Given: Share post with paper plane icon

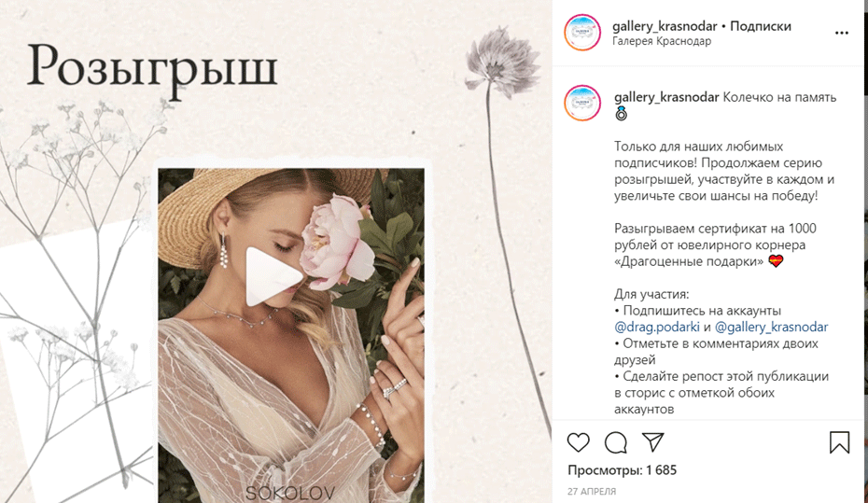Looking at the screenshot, I should click(x=652, y=441).
